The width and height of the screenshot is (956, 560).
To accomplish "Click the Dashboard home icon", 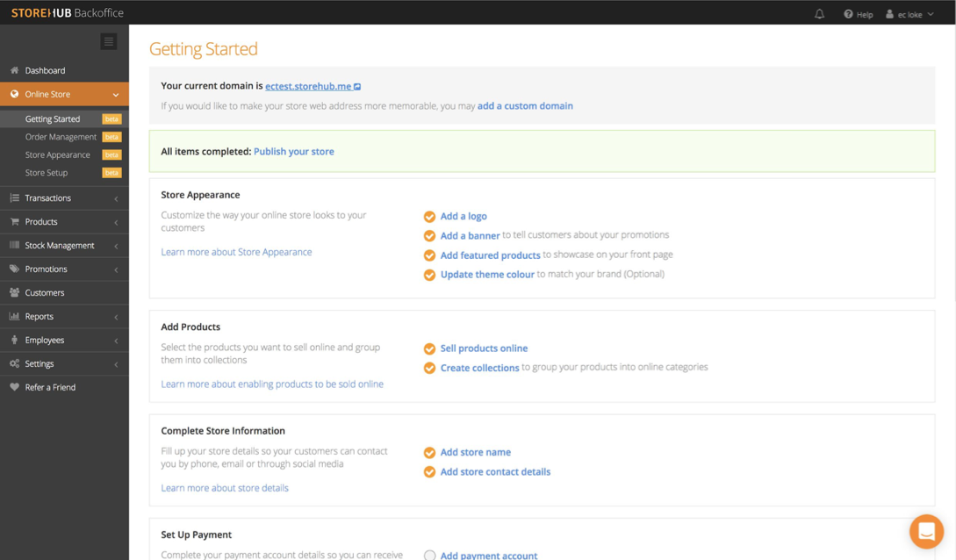I will 15,70.
